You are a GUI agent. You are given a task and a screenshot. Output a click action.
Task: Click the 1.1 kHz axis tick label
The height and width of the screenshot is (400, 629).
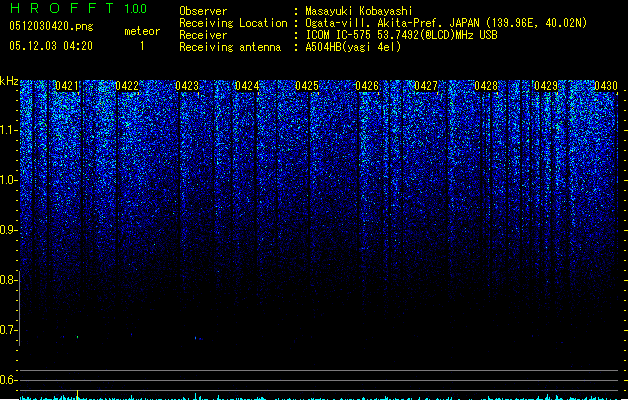coord(8,130)
